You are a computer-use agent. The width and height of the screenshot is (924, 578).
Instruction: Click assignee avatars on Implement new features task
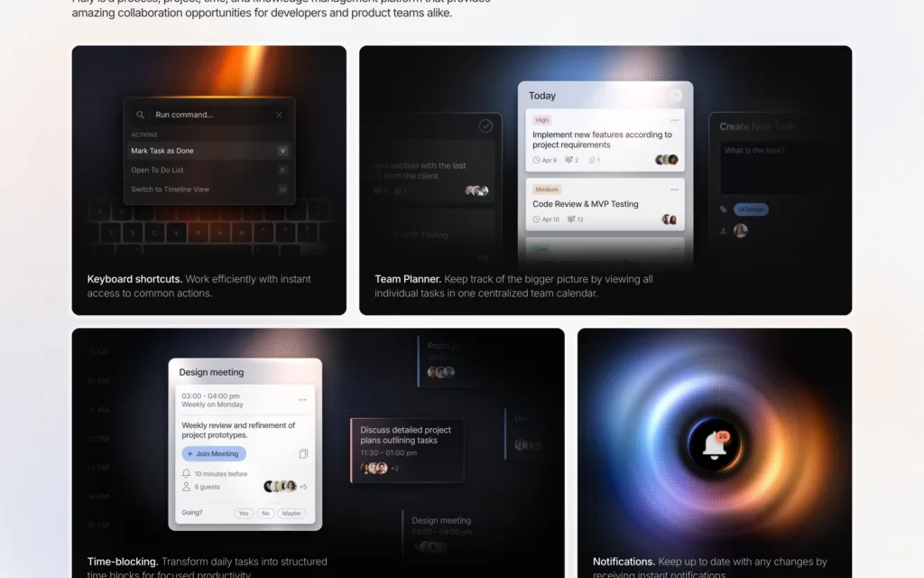click(x=667, y=160)
